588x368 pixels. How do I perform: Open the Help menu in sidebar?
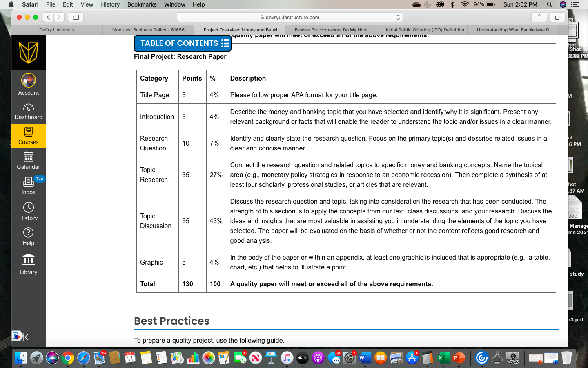(x=28, y=236)
